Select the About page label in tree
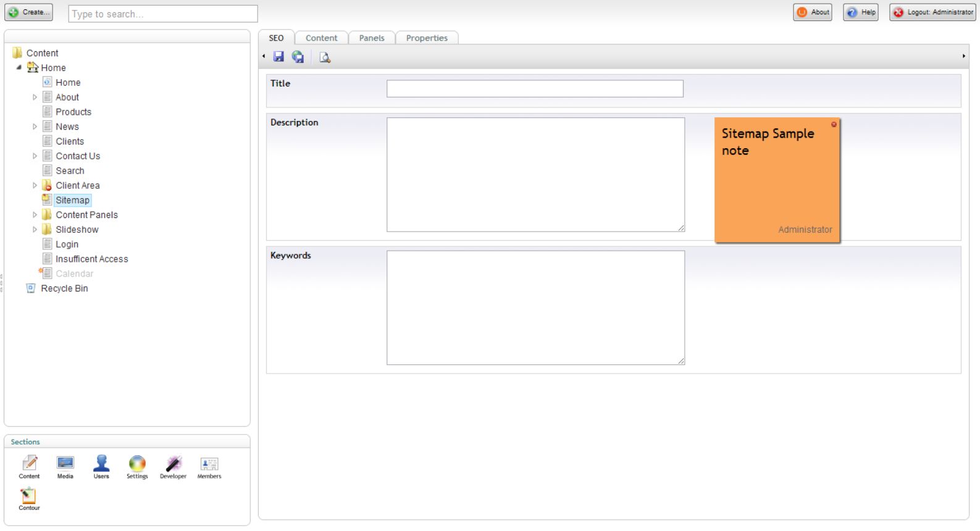 [67, 97]
